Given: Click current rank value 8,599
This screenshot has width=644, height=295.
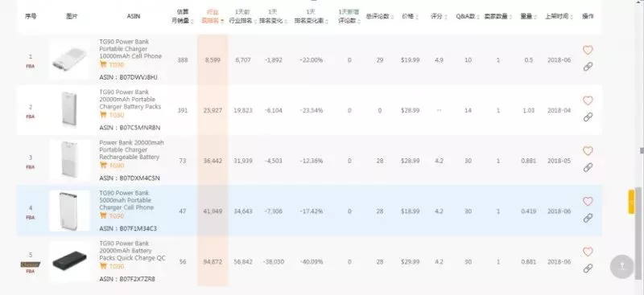Looking at the screenshot, I should (x=213, y=60).
